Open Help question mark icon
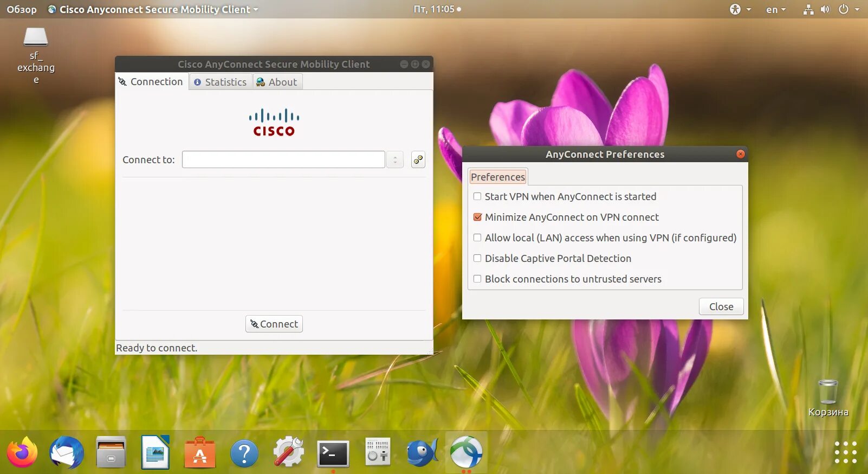The height and width of the screenshot is (474, 868). (x=244, y=452)
